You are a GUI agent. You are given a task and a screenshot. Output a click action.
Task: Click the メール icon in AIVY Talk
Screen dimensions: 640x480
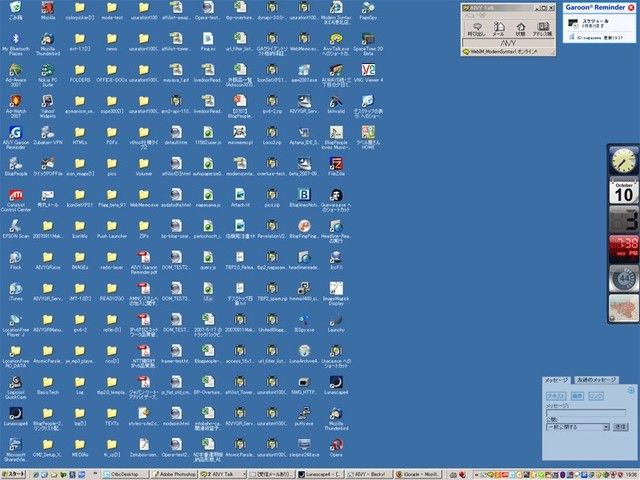498,29
